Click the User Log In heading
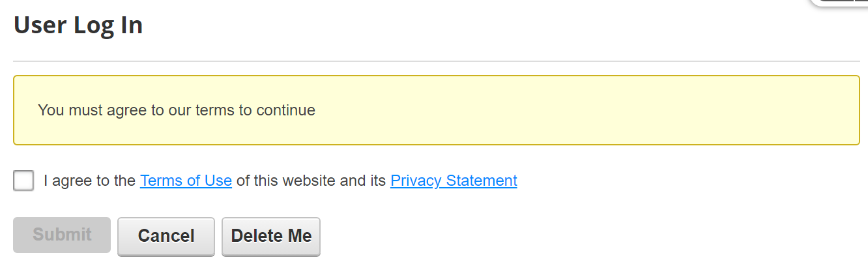This screenshot has width=868, height=279. coord(78,25)
